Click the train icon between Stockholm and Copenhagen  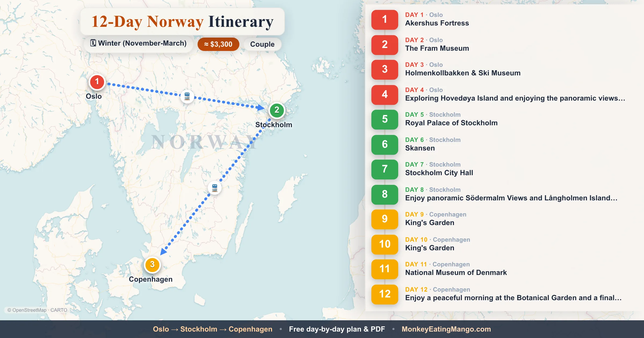click(215, 188)
